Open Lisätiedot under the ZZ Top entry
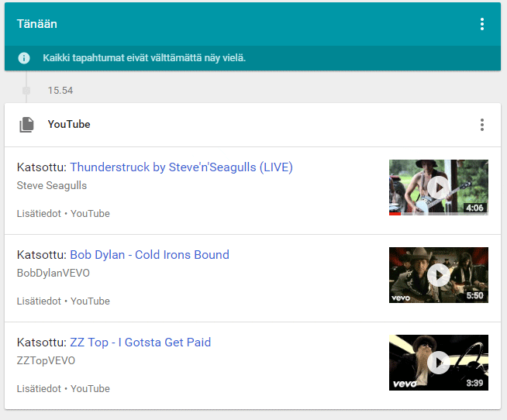Viewport: 507px width, 420px height. coord(39,389)
